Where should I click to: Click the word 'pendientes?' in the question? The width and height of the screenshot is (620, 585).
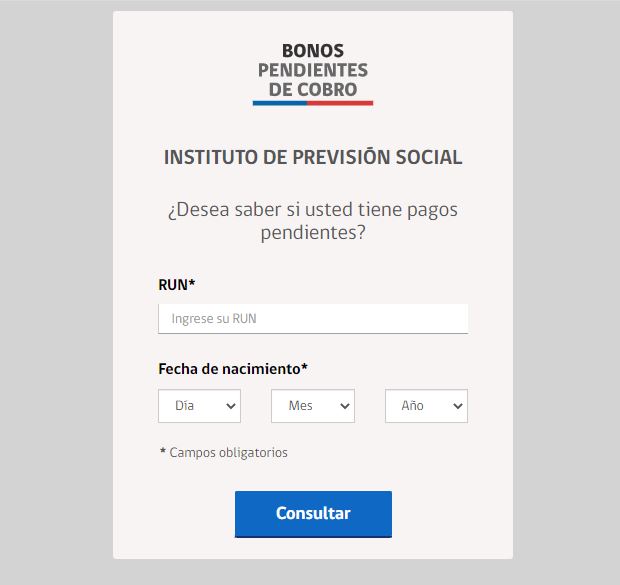pos(313,233)
